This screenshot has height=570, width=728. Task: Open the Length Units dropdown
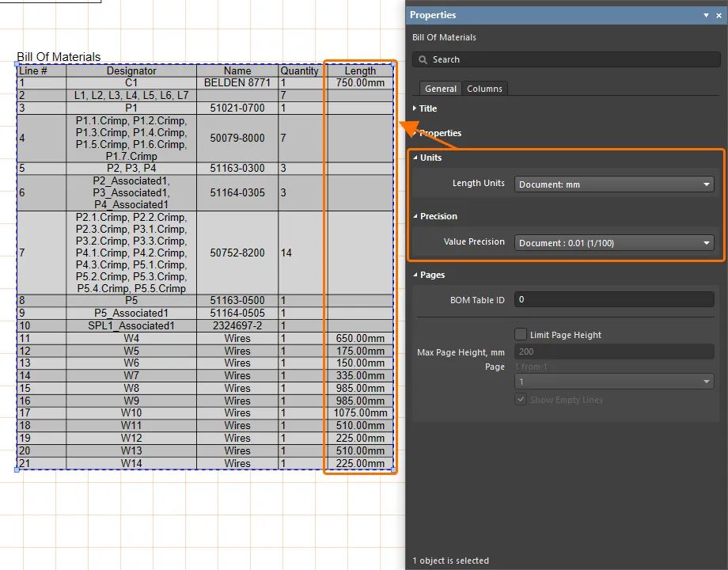click(x=614, y=184)
